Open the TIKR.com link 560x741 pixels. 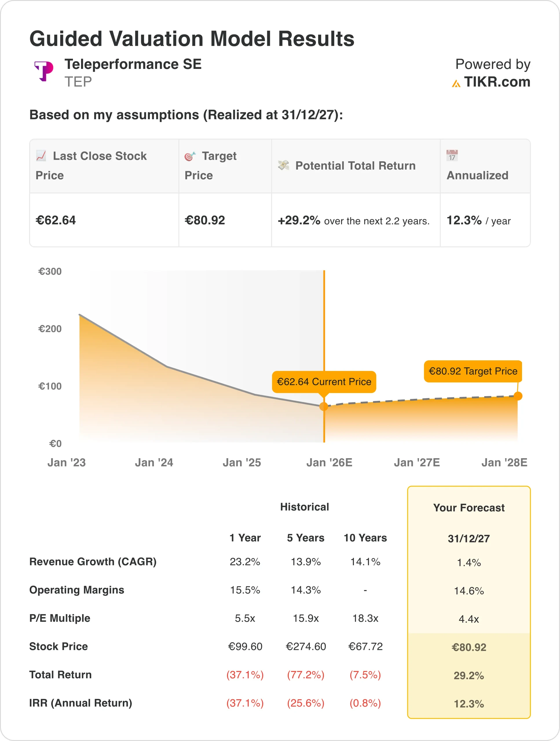(497, 82)
